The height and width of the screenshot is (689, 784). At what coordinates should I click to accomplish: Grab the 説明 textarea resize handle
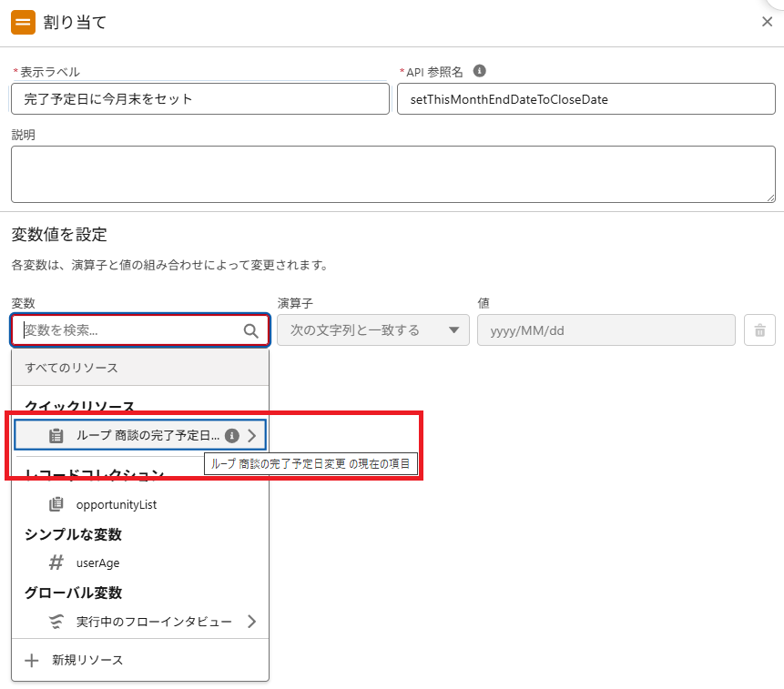[x=770, y=198]
